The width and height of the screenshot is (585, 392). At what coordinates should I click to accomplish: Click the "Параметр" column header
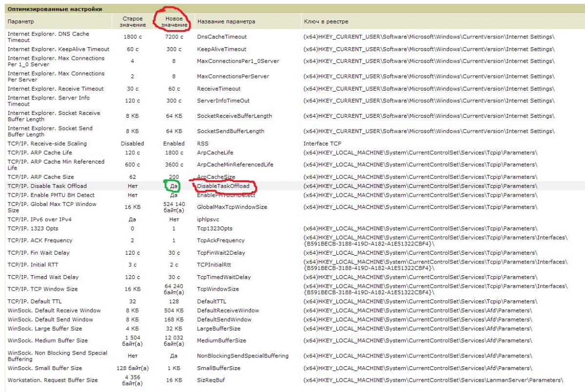click(x=21, y=22)
